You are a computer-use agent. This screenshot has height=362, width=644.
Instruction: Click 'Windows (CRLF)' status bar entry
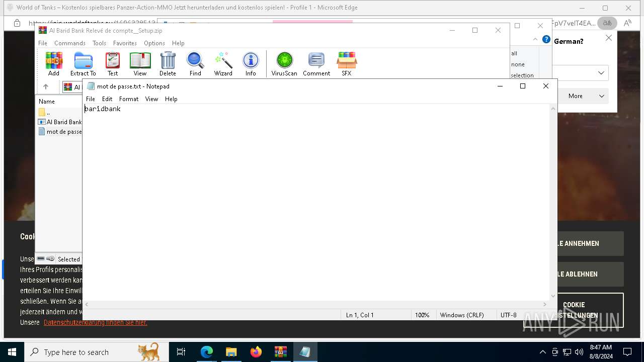coord(462,315)
